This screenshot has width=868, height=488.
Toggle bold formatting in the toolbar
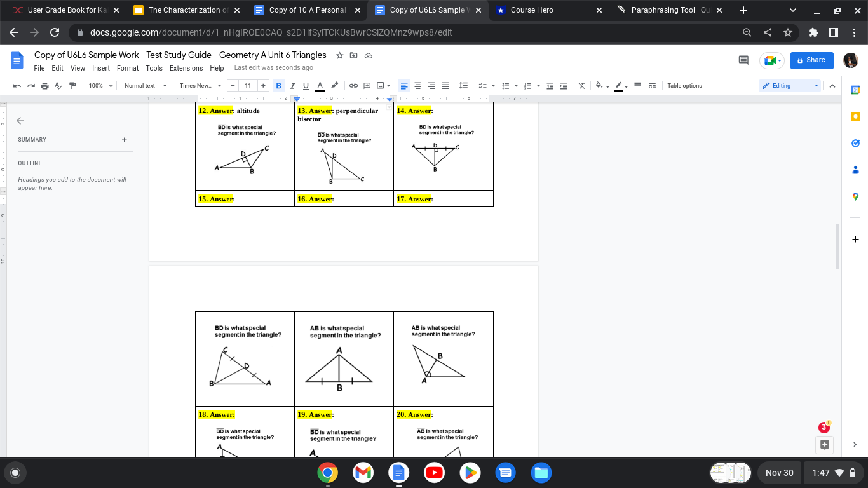(278, 85)
